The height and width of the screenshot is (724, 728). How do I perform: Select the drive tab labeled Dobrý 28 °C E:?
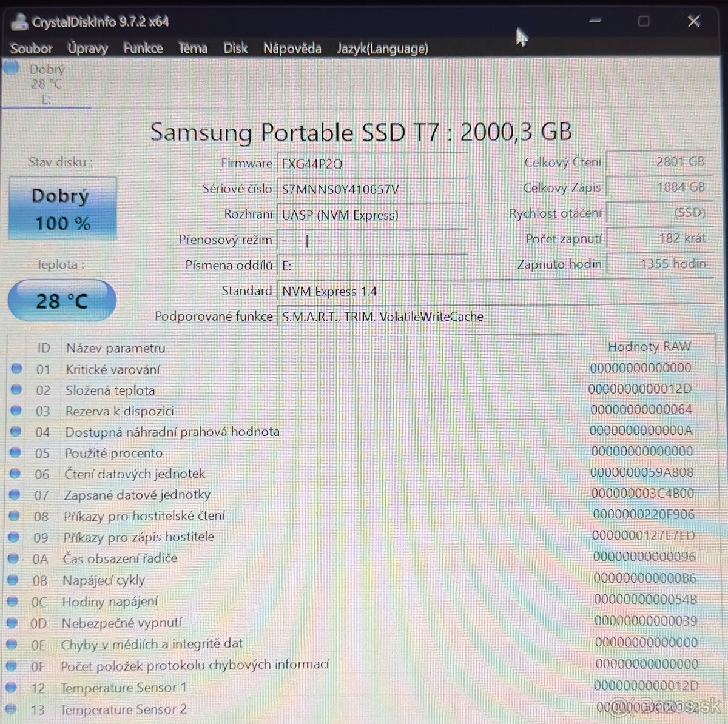47,84
